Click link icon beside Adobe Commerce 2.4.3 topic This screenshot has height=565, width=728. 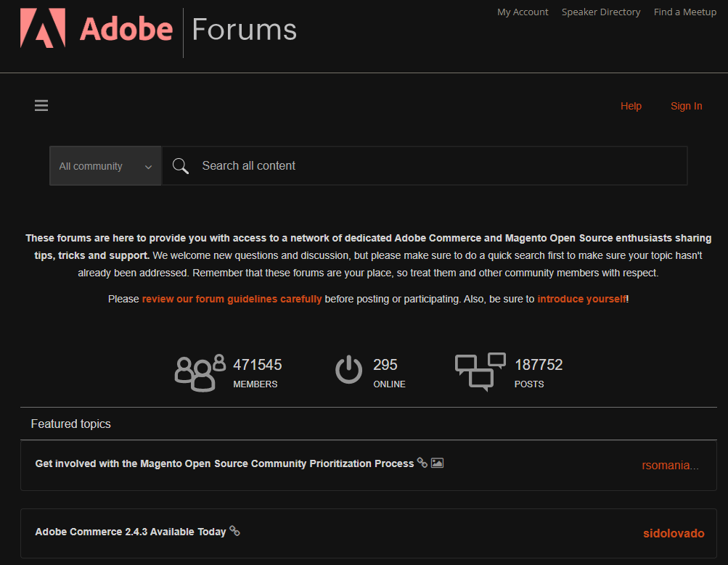point(235,531)
